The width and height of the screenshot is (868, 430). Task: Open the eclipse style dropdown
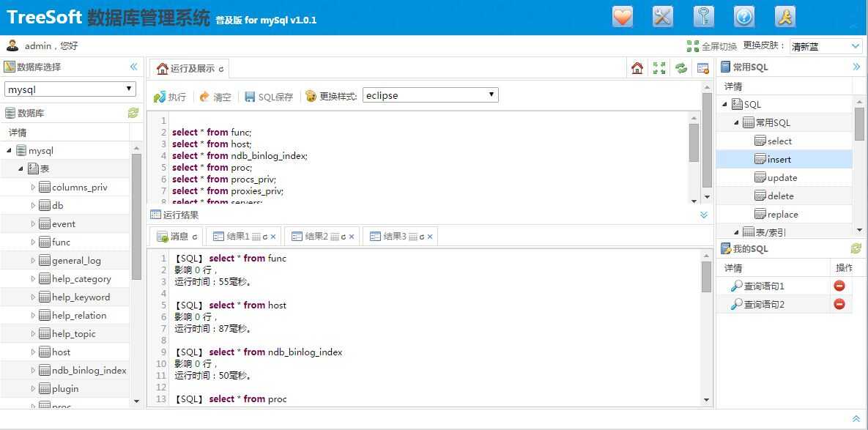(431, 95)
